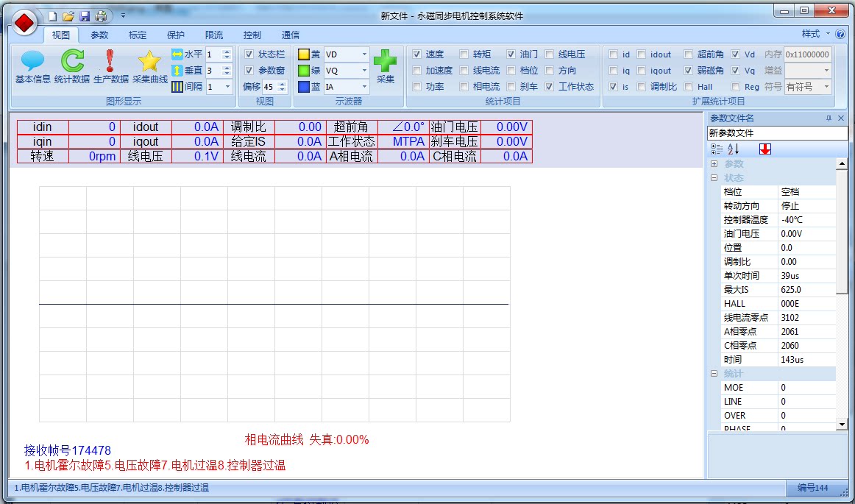Open the yellow channel VD dropdown
The image size is (855, 504).
(364, 54)
